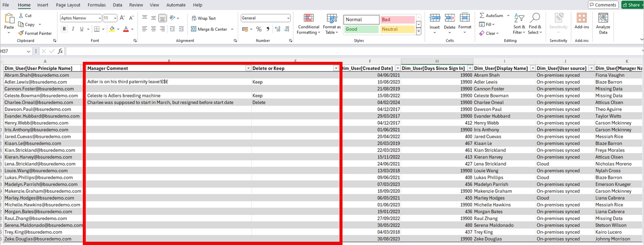This screenshot has height=245, width=644.
Task: Click the Share button
Action: (x=632, y=5)
